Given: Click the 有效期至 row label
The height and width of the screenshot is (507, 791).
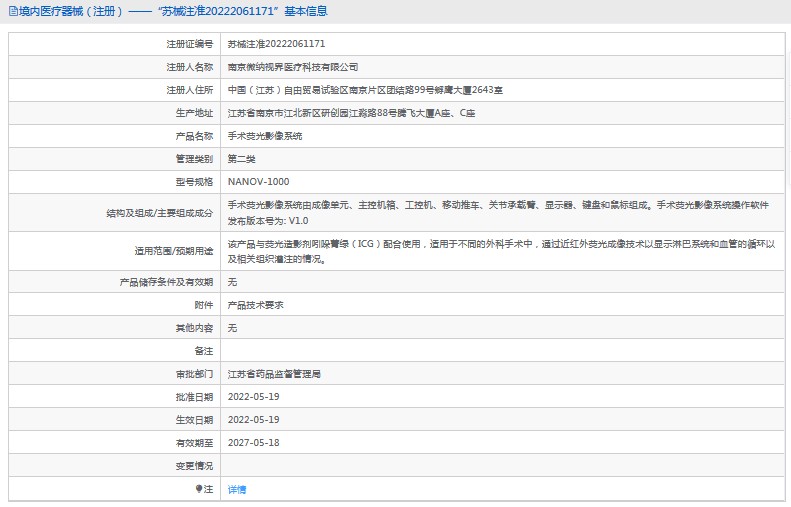Looking at the screenshot, I should tap(194, 443).
